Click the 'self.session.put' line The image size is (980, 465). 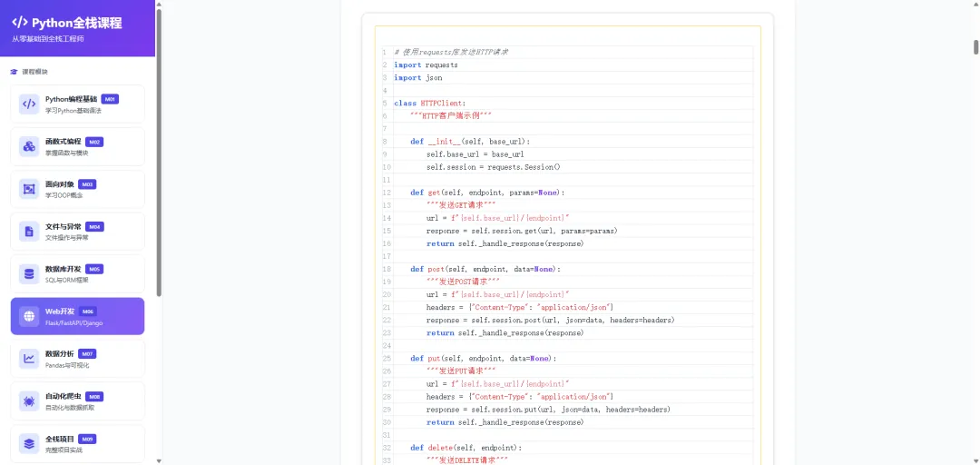[548, 410]
